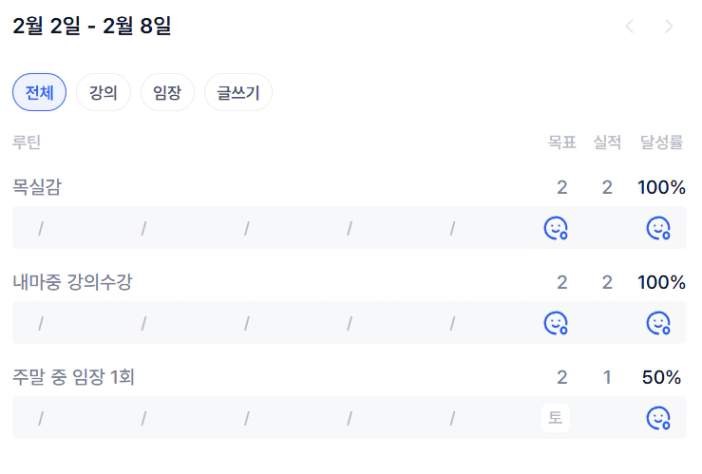Screen dimensions: 702x474
Task: Toggle first day slash cell in 목실감 row
Action: tap(42, 228)
